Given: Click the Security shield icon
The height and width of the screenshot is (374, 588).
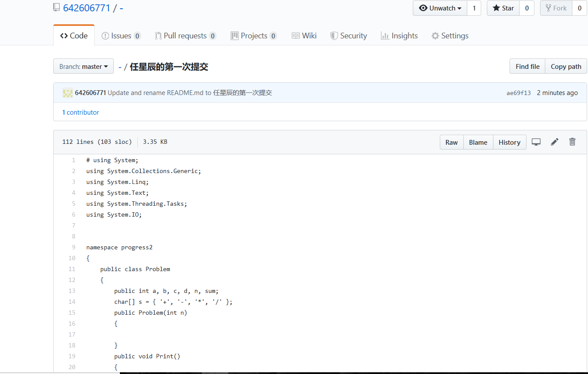Looking at the screenshot, I should (334, 36).
